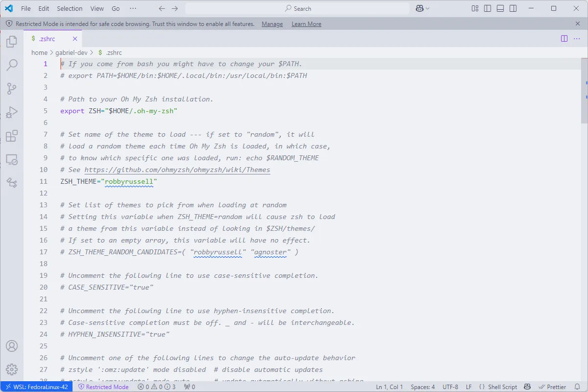The height and width of the screenshot is (392, 588).
Task: Click "agnoster" on line 17
Action: [271, 252]
